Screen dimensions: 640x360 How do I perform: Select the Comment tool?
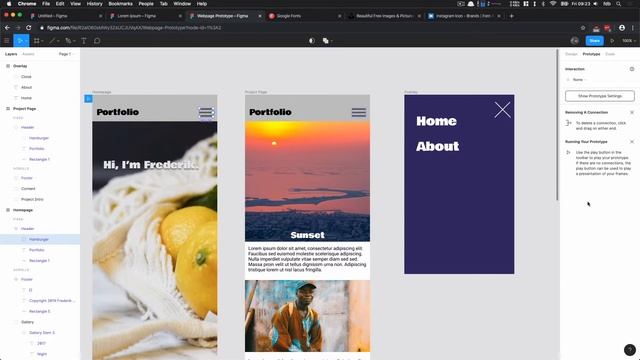[97, 41]
